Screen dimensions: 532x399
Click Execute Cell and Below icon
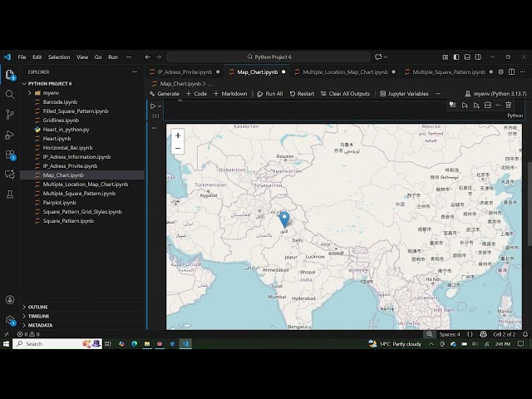(x=476, y=106)
